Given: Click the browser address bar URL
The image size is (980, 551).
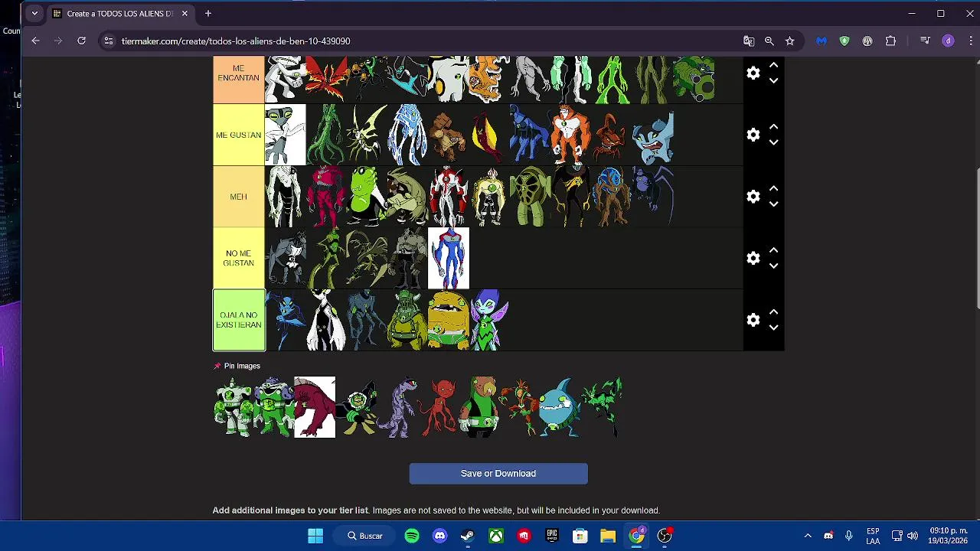Looking at the screenshot, I should [236, 41].
